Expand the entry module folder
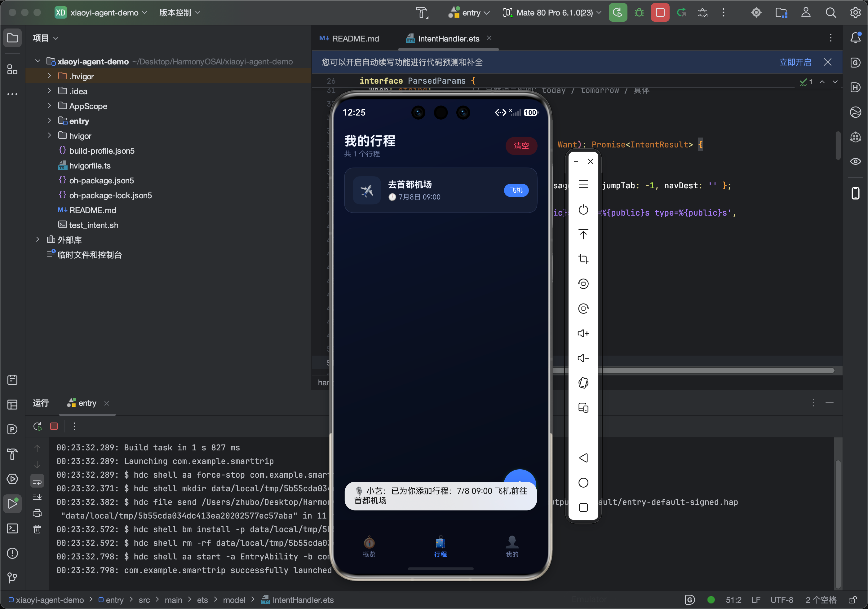Screen dimensions: 868x609 [x=49, y=120]
